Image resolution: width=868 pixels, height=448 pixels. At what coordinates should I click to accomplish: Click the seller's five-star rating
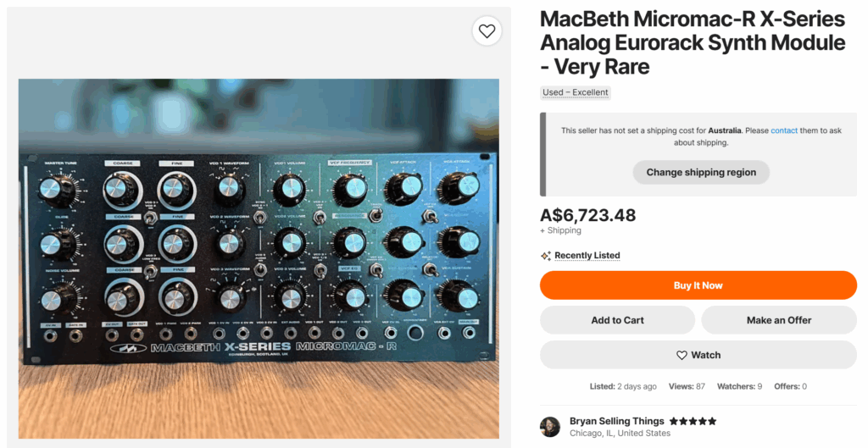693,421
